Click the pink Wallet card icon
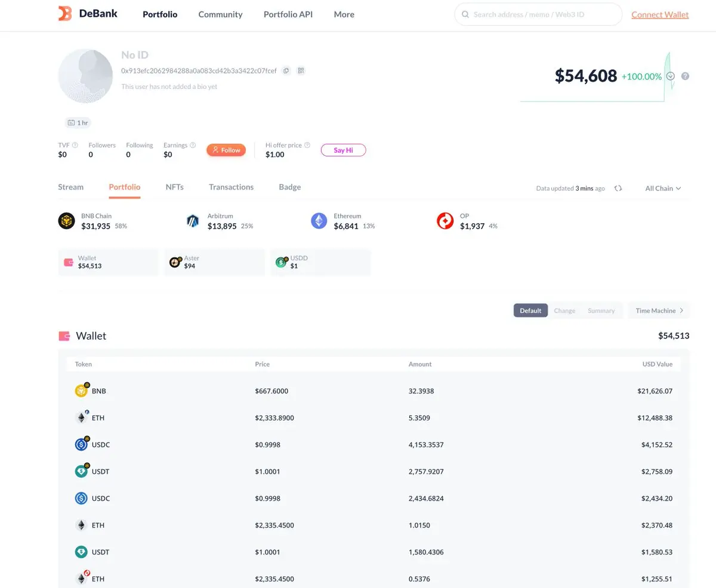The height and width of the screenshot is (588, 716). coord(69,262)
